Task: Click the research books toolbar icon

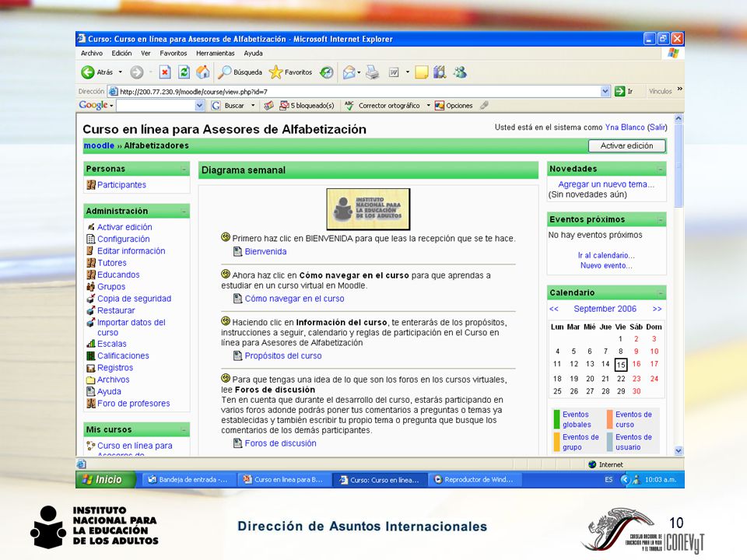Action: tap(439, 72)
